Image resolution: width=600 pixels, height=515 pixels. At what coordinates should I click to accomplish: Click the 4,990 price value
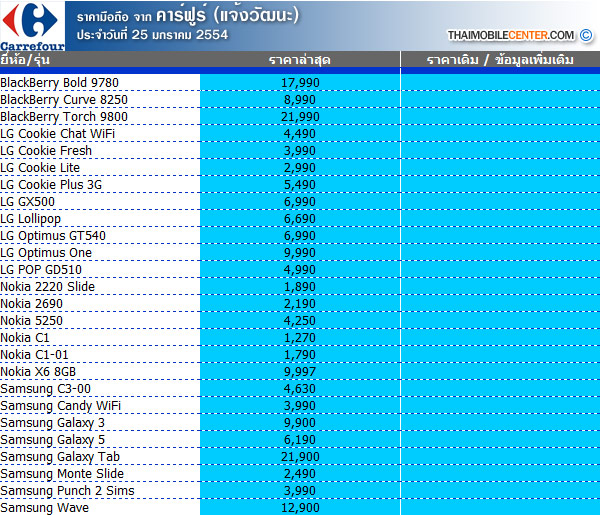point(300,270)
